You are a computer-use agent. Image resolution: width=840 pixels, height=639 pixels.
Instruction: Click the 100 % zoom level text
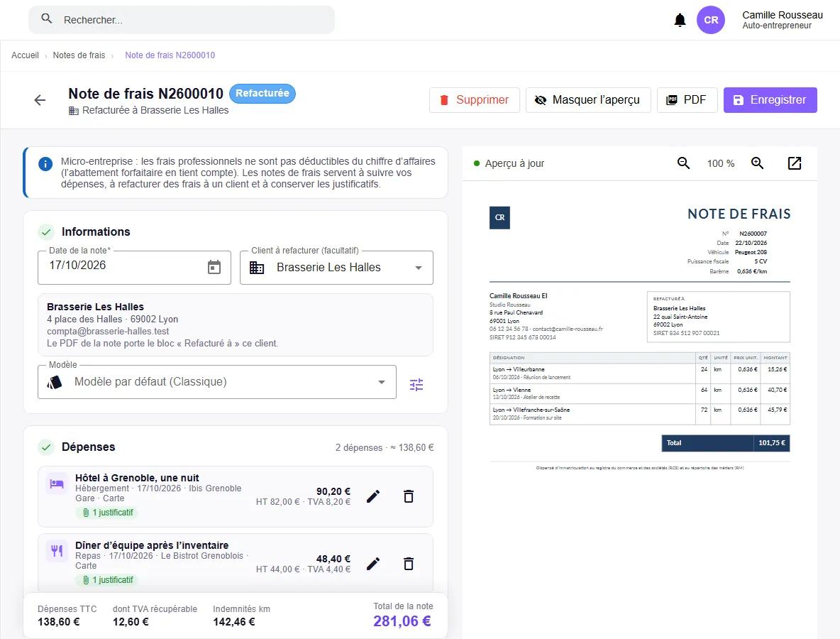tap(721, 163)
